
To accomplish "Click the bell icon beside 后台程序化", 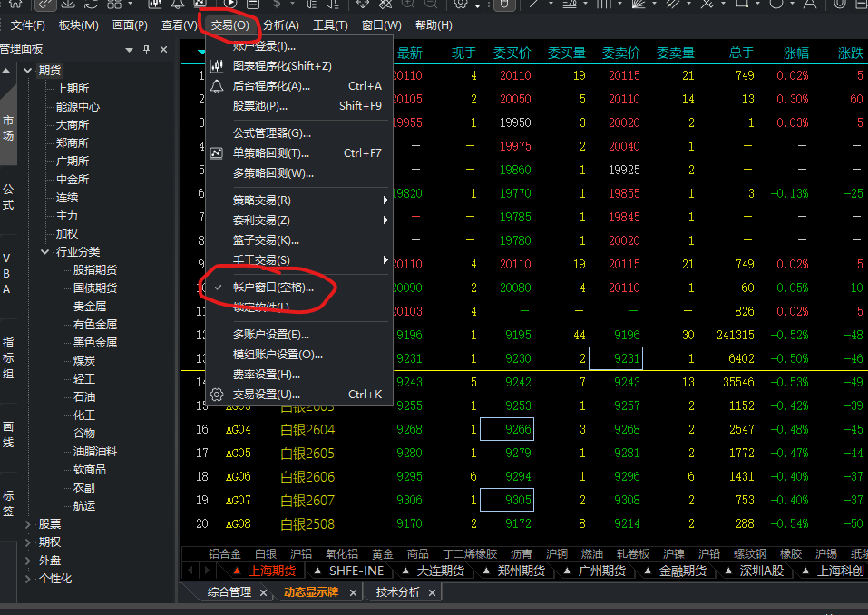I will [x=217, y=86].
